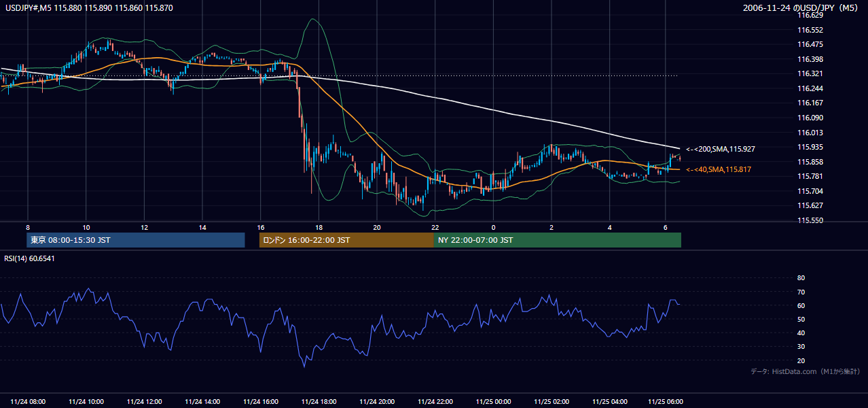Click the 116.552 price axis label

click(x=810, y=30)
